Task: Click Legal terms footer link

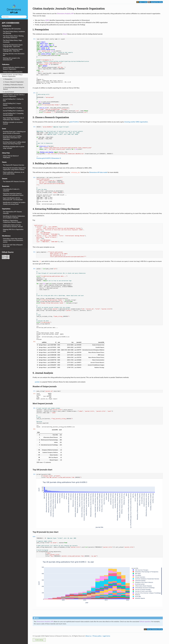Action: [x=106, y=636]
